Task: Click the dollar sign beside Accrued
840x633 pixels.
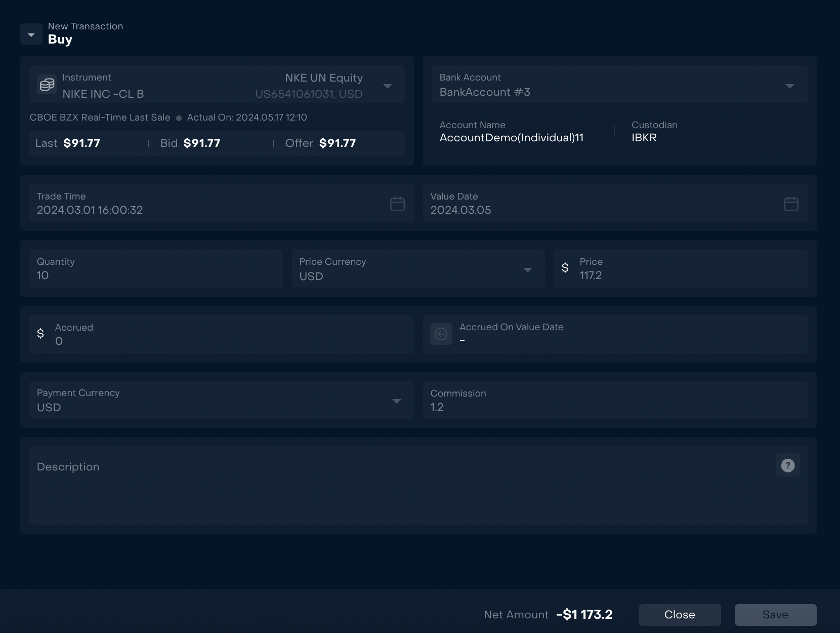Action: pos(40,334)
